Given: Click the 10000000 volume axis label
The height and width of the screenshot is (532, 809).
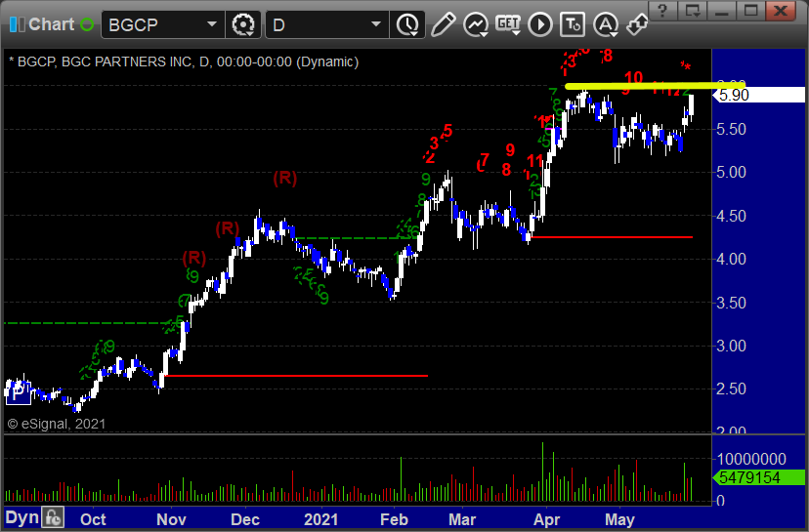Looking at the screenshot, I should point(751,459).
